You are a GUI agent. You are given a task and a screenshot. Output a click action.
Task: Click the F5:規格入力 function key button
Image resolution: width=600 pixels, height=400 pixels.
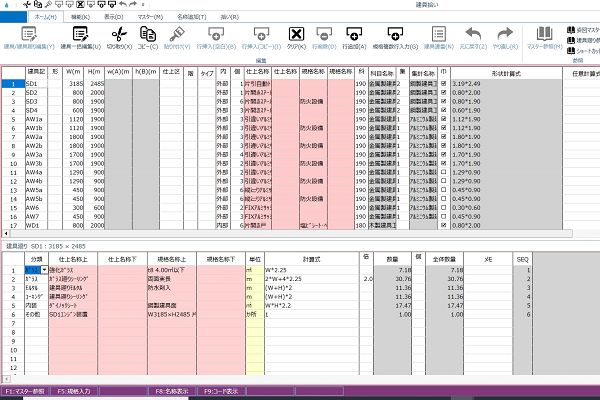click(x=74, y=391)
